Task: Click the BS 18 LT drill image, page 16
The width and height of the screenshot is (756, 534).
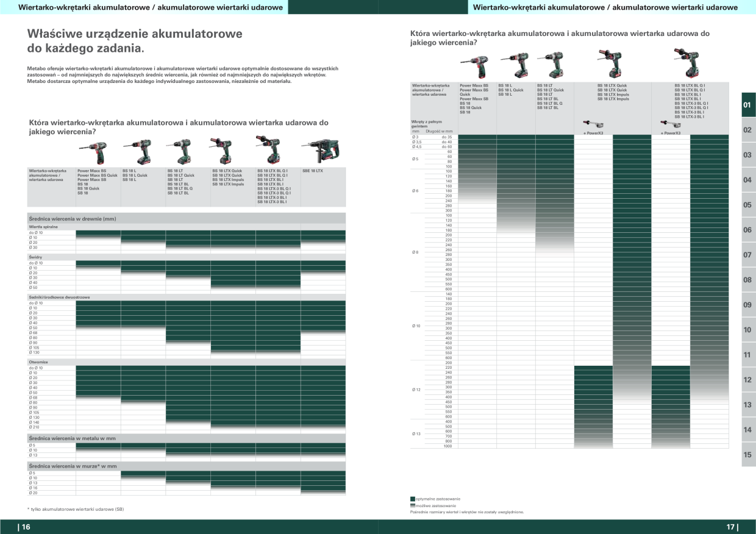Action: [x=179, y=152]
